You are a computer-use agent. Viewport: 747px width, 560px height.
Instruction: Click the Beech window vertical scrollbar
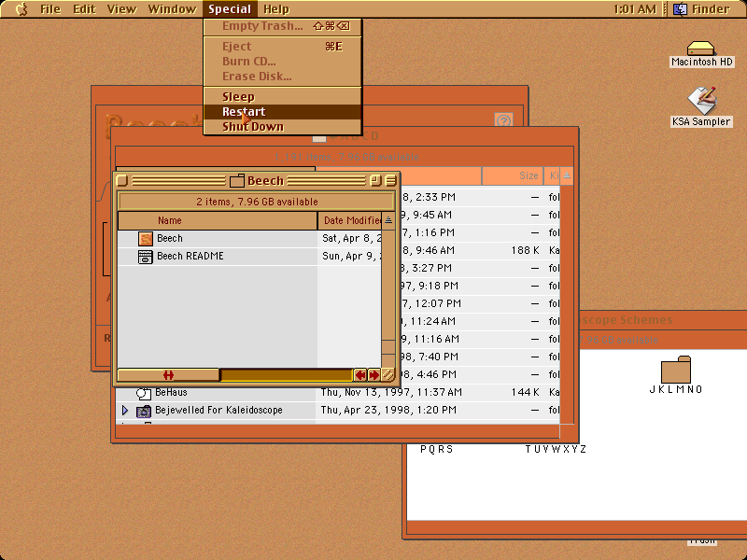[x=388, y=299]
